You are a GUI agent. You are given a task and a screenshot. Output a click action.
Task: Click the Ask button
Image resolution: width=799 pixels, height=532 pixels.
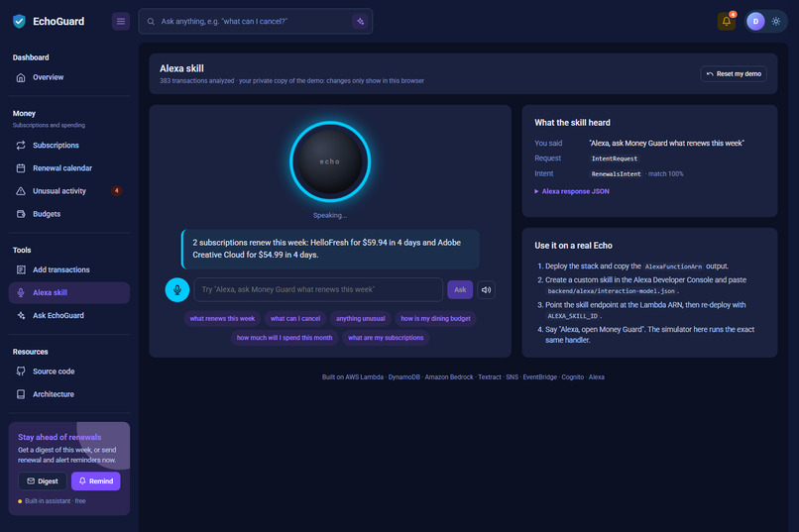460,289
